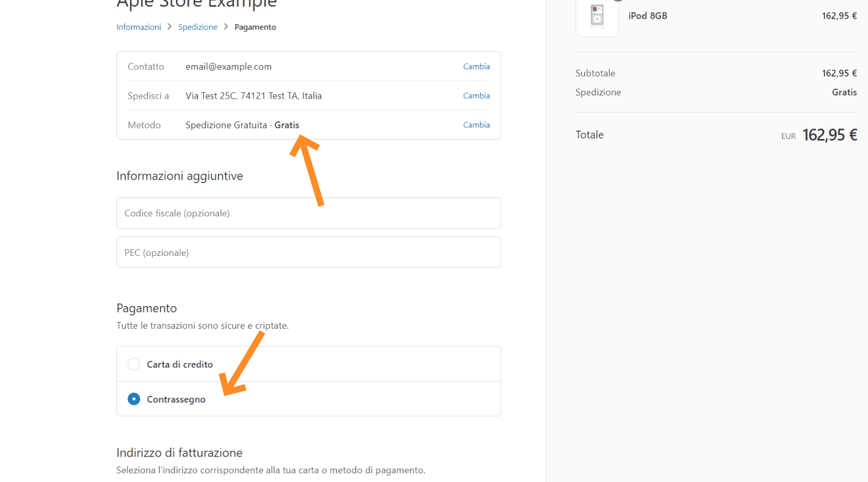Viewport: 868px width, 482px height.
Task: Click Cambia next to contact email
Action: click(x=476, y=66)
